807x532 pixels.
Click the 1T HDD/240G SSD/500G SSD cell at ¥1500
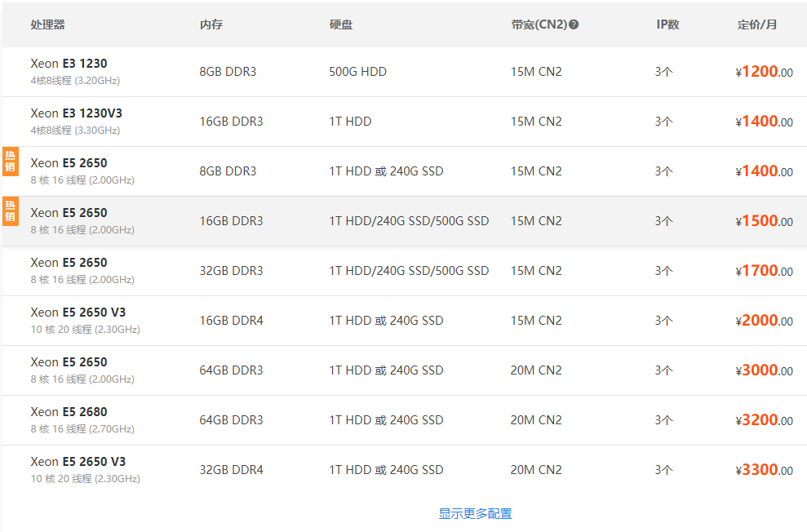coord(409,221)
